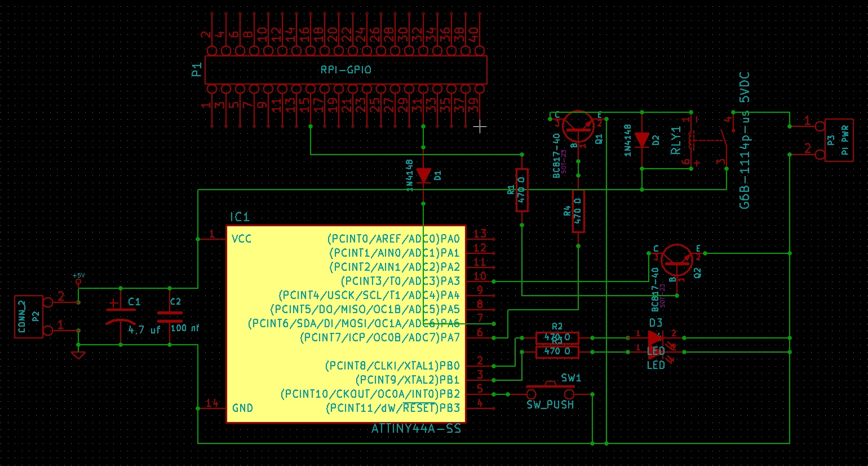Click the (PCINT4/USCK/SCL/T1/ADC4)PA4 pin label
Screen dimensions: 868x466
[369, 295]
